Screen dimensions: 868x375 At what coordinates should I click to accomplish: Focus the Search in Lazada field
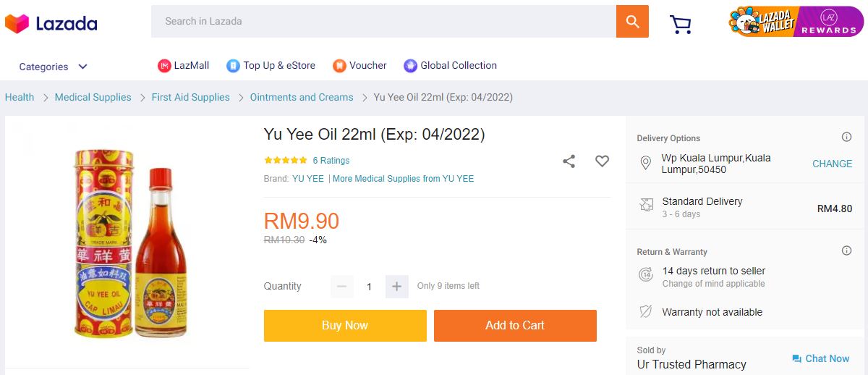[383, 22]
